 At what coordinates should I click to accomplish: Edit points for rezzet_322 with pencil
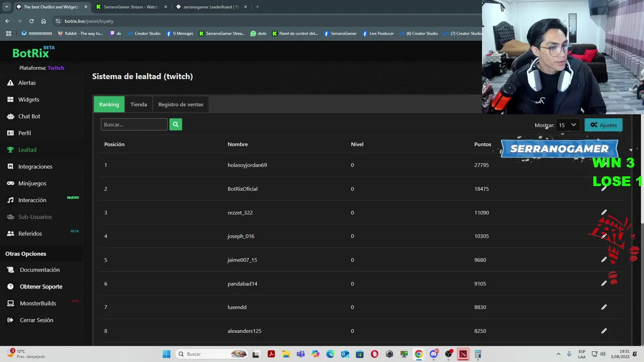[x=604, y=212]
